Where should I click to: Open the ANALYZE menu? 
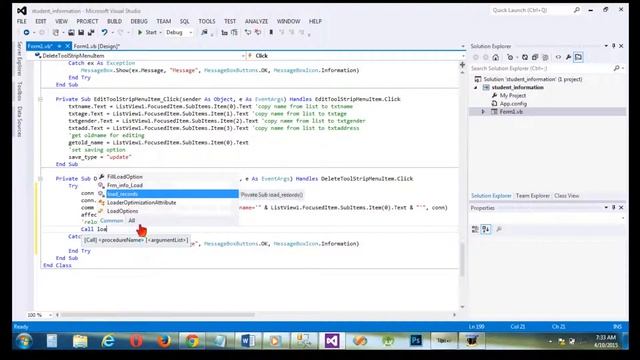256,21
